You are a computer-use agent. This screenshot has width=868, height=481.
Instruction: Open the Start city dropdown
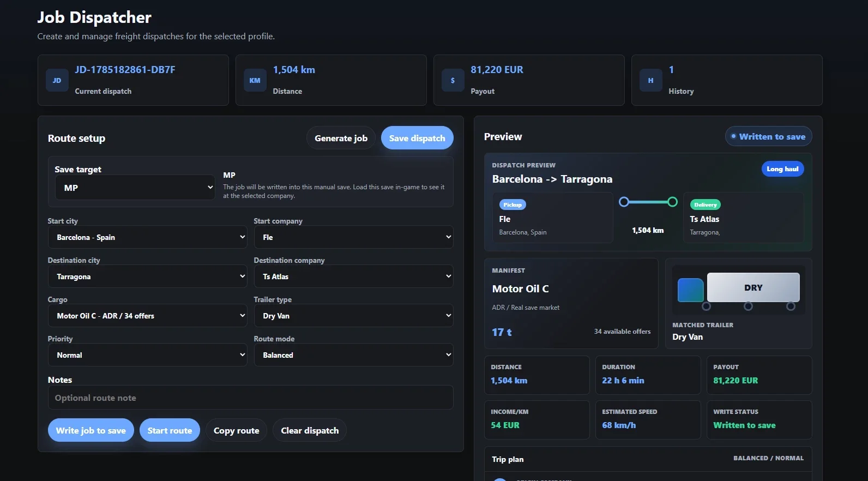(x=147, y=237)
